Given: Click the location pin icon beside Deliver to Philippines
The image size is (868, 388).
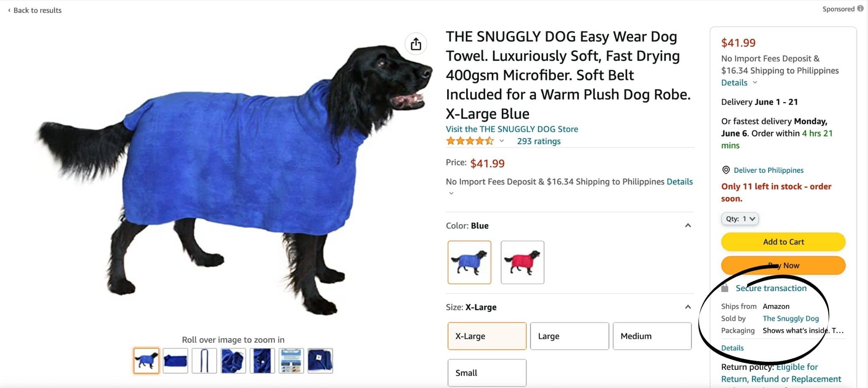Looking at the screenshot, I should pos(726,170).
